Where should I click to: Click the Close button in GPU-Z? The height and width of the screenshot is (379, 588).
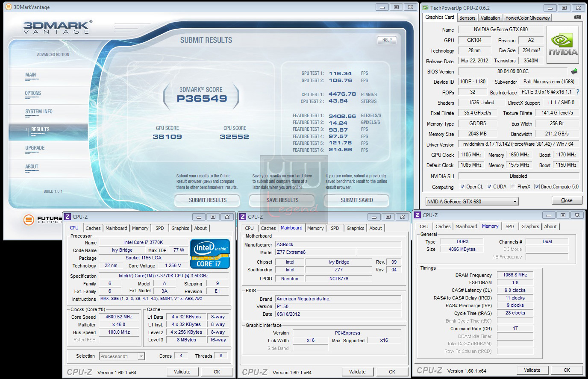point(567,200)
